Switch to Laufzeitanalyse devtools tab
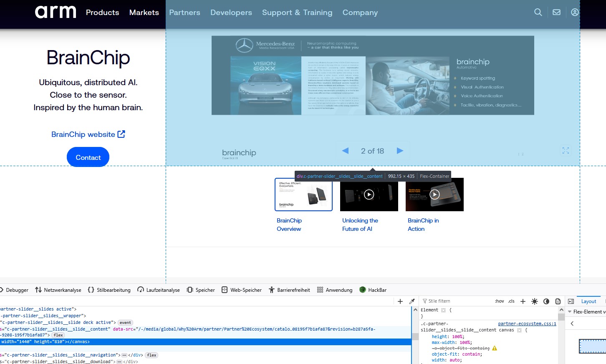606x364 pixels. click(159, 290)
